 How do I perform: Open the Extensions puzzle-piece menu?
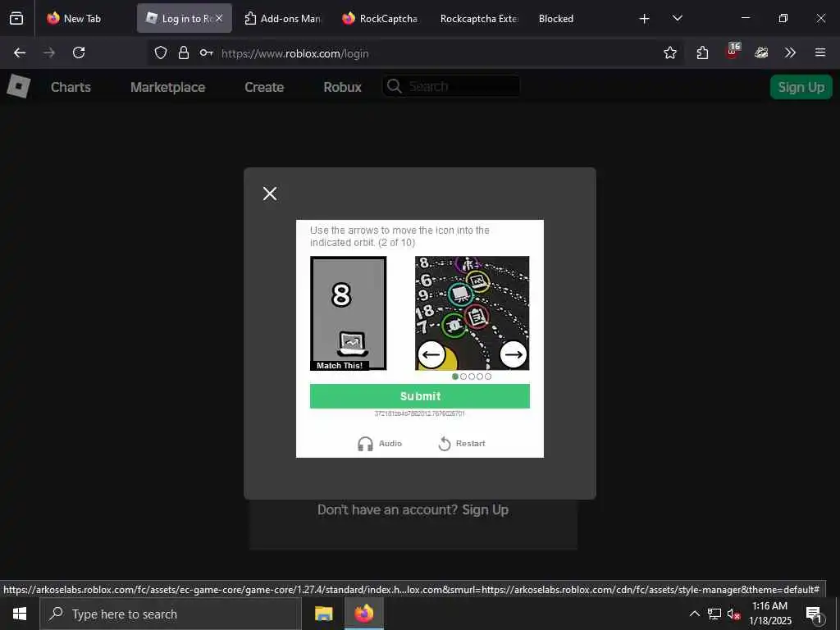click(702, 52)
